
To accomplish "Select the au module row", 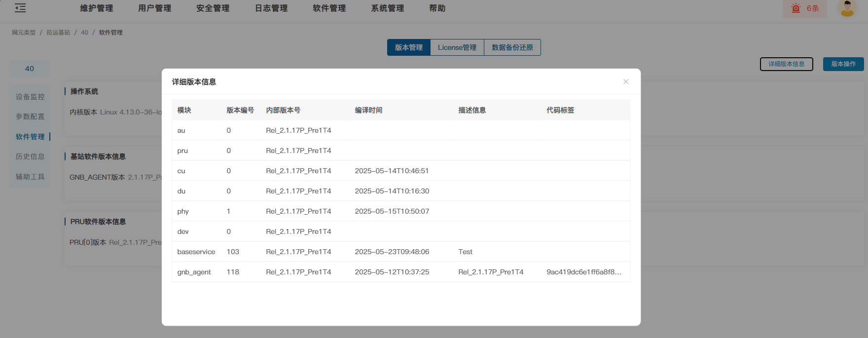I will (x=401, y=130).
